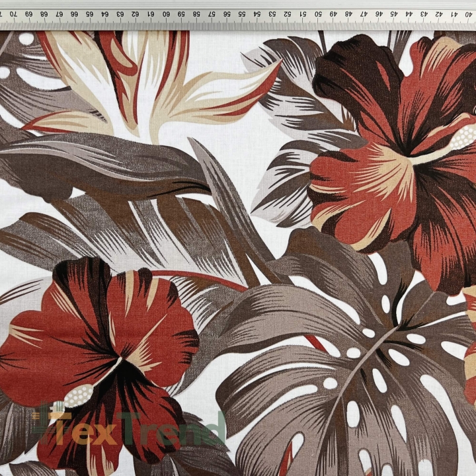Click the 45 mark on the ruler
Image resolution: width=476 pixels, height=476 pixels.
click(x=394, y=14)
